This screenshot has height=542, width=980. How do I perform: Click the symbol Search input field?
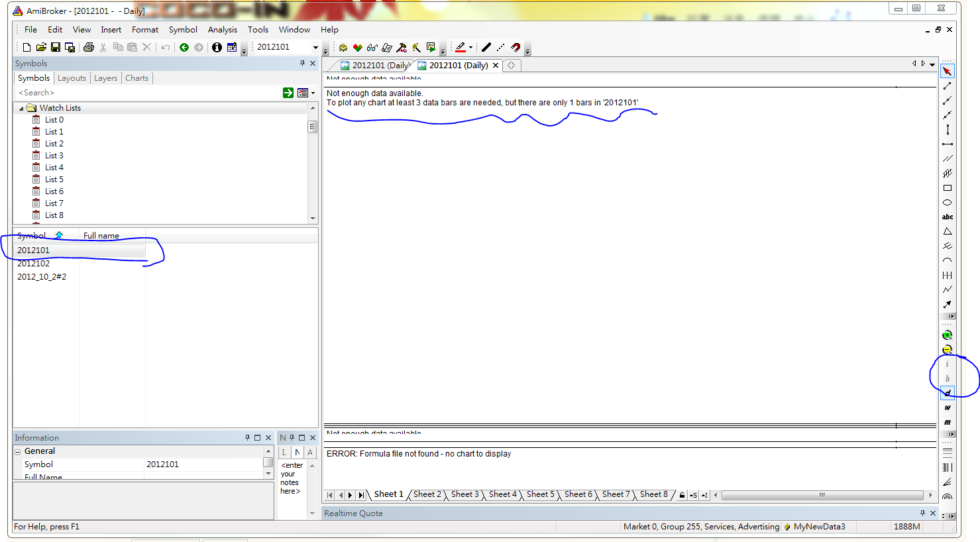click(147, 93)
